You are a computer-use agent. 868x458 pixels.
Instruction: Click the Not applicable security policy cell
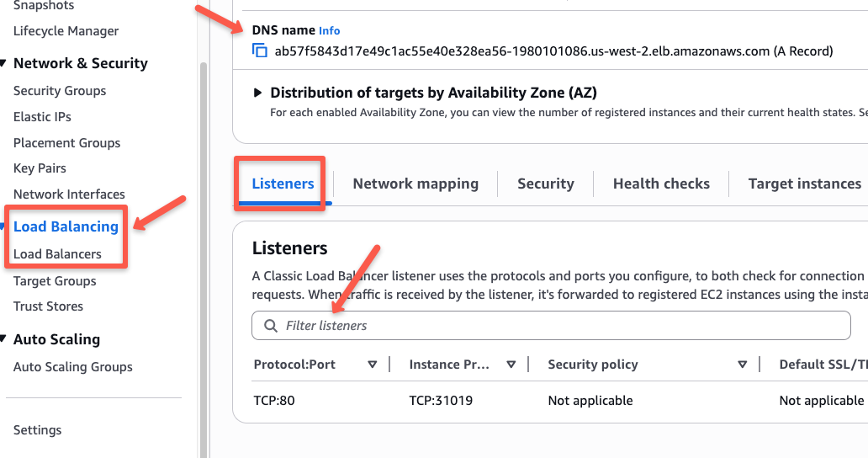click(x=590, y=401)
